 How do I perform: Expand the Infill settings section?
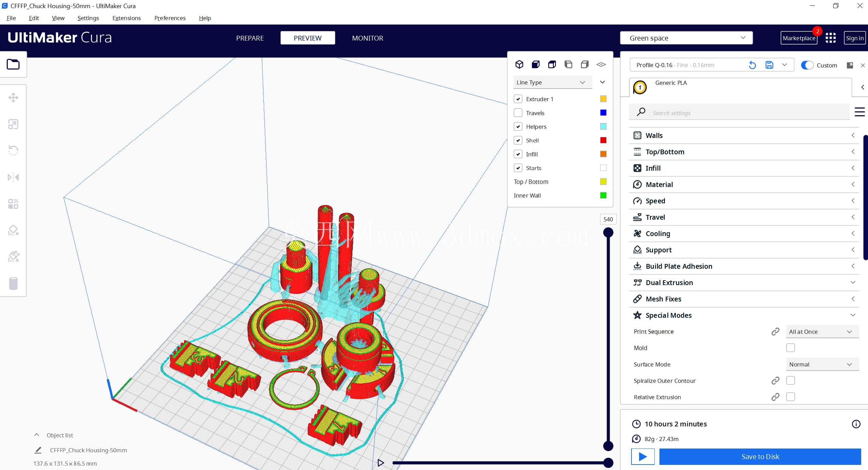pyautogui.click(x=744, y=168)
